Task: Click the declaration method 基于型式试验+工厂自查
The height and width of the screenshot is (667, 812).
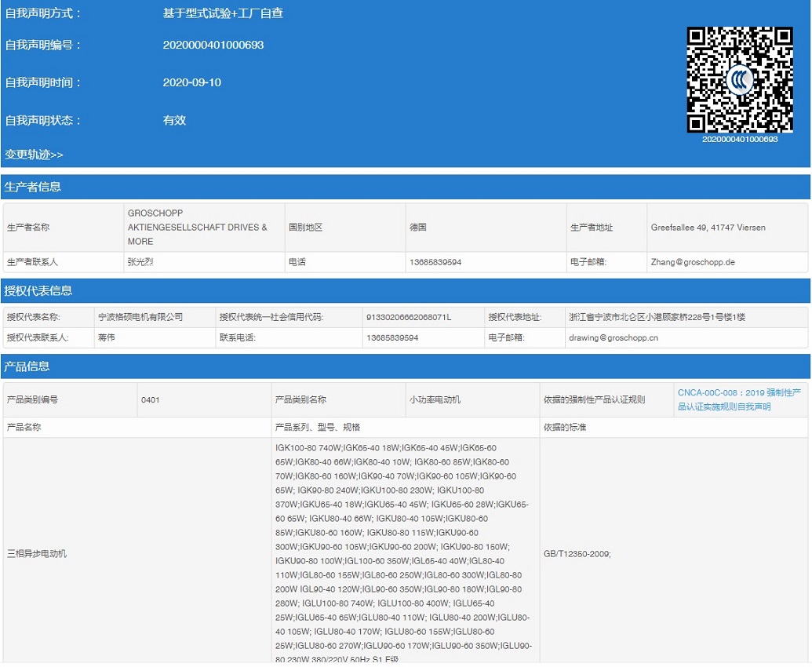Action: pos(223,13)
